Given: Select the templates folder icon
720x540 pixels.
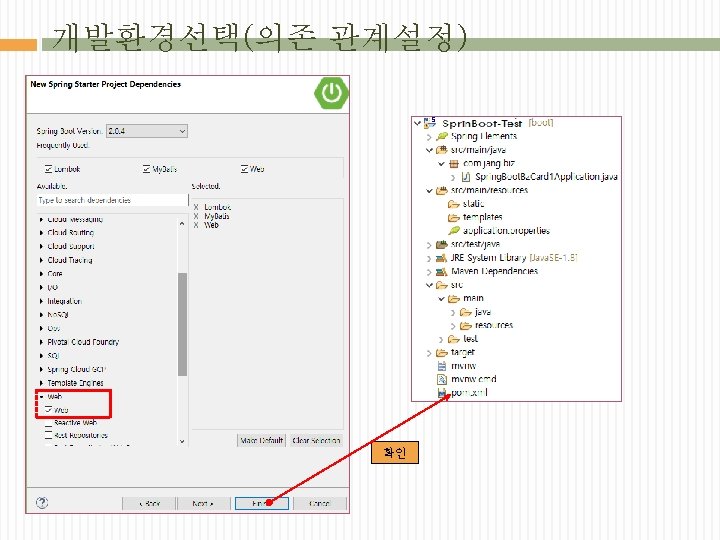Looking at the screenshot, I should coord(454,217).
